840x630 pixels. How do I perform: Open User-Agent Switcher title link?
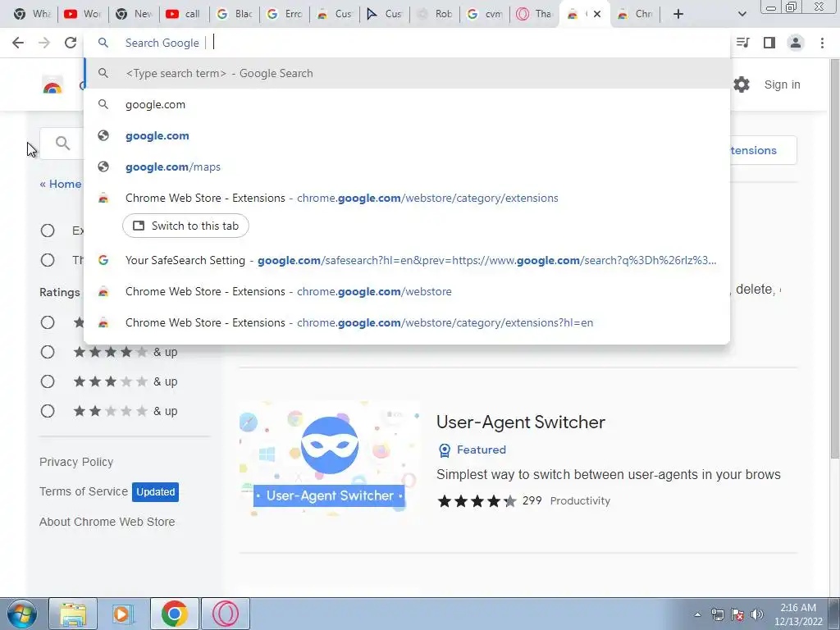[521, 422]
